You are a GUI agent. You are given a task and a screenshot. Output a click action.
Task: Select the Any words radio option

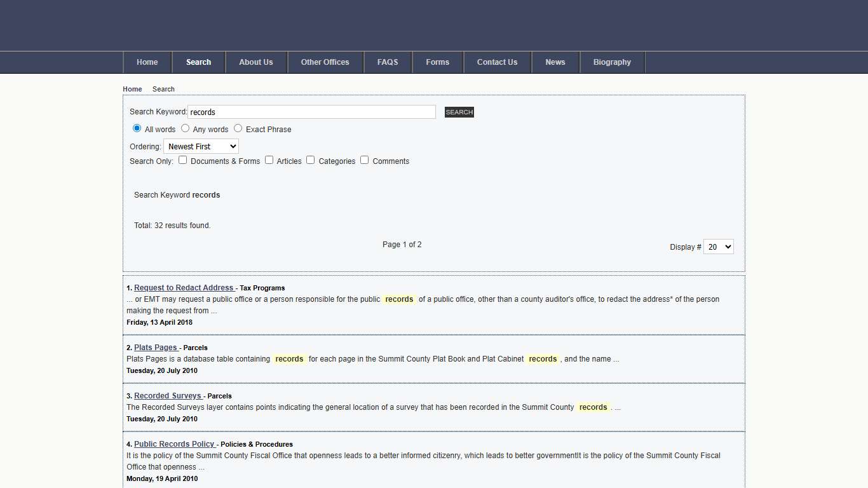click(x=185, y=128)
